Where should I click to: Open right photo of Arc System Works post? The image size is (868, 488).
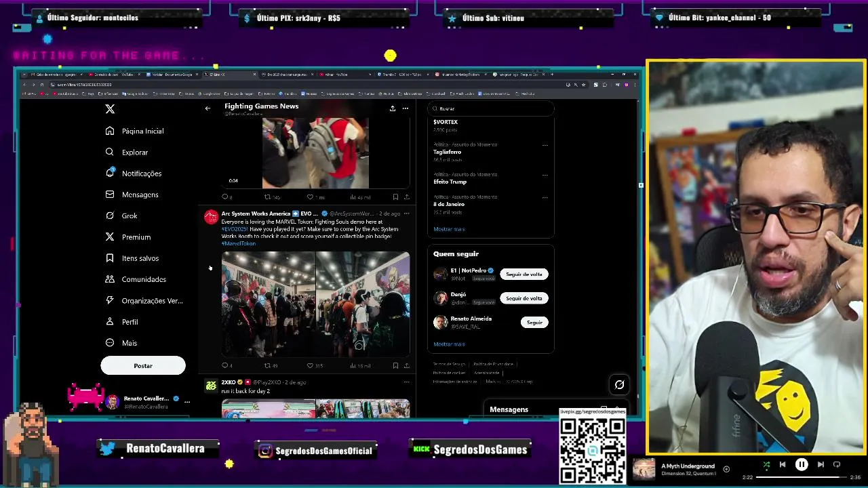363,304
